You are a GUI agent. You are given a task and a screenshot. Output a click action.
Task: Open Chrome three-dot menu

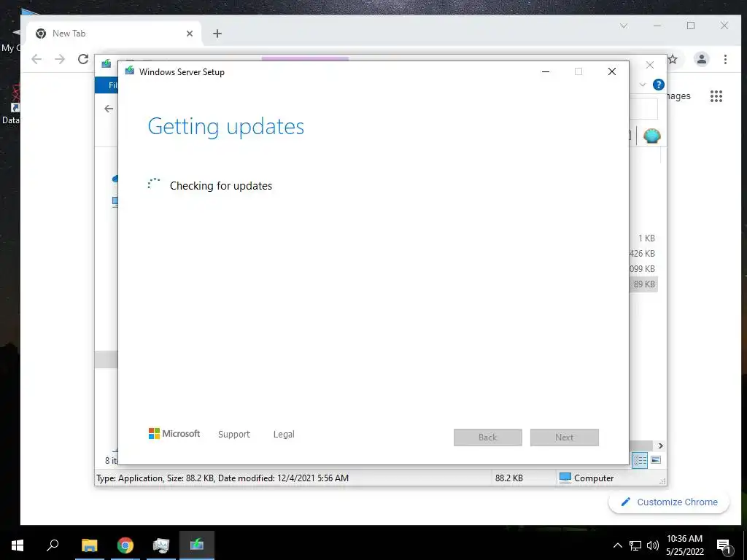coord(726,59)
